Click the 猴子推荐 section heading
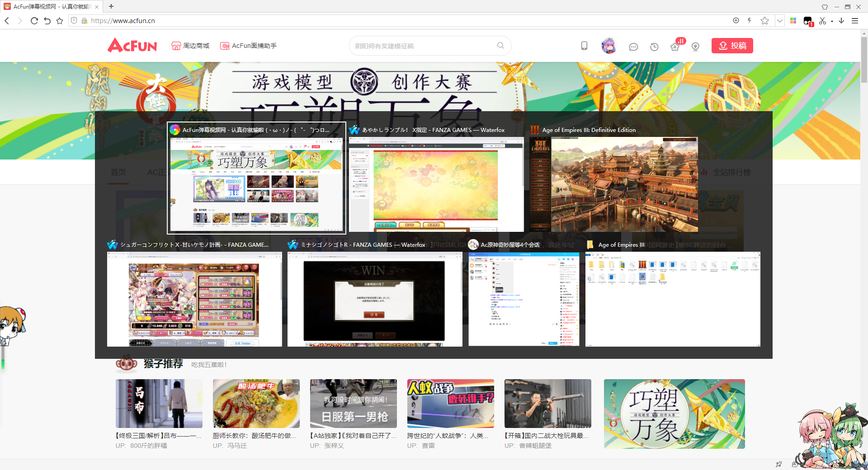Viewport: 868px width, 470px height. point(163,364)
